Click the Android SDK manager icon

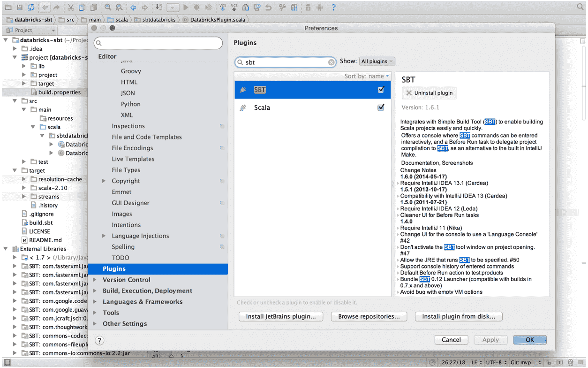319,8
